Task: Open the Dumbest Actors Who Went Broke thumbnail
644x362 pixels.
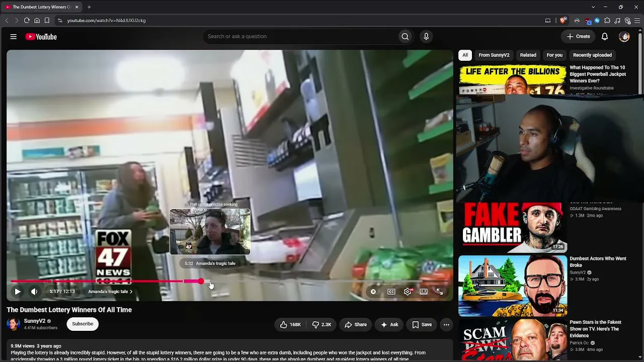Action: [x=513, y=286]
